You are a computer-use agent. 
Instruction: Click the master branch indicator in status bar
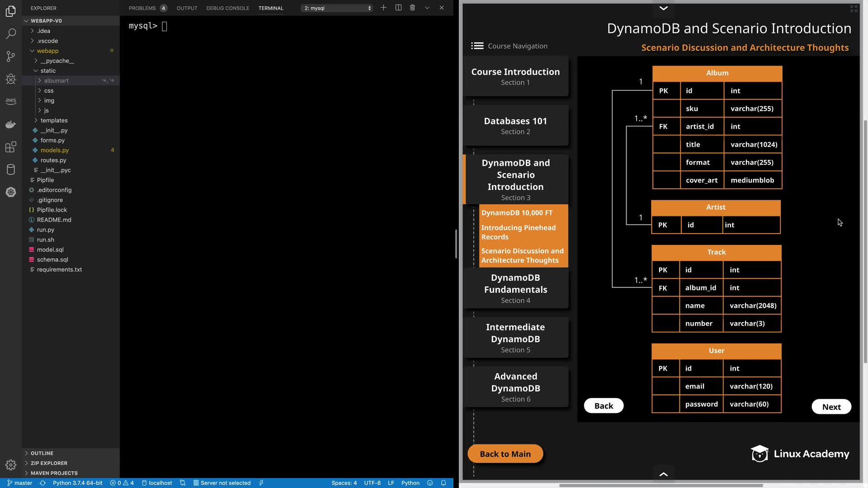[20, 483]
